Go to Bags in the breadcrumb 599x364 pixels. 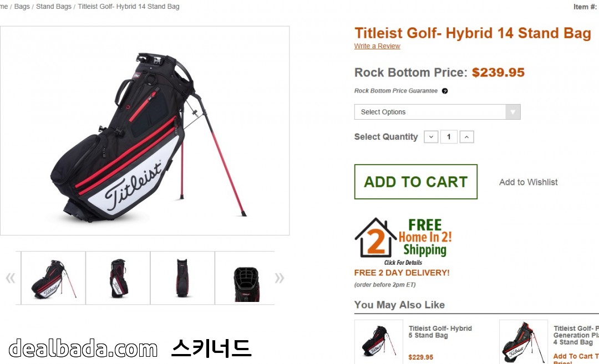[x=22, y=7]
